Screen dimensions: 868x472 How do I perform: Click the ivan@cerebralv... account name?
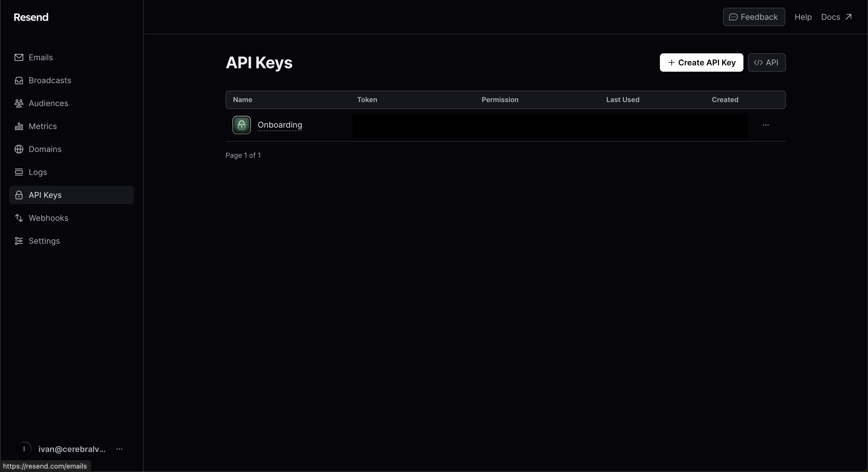coord(72,449)
